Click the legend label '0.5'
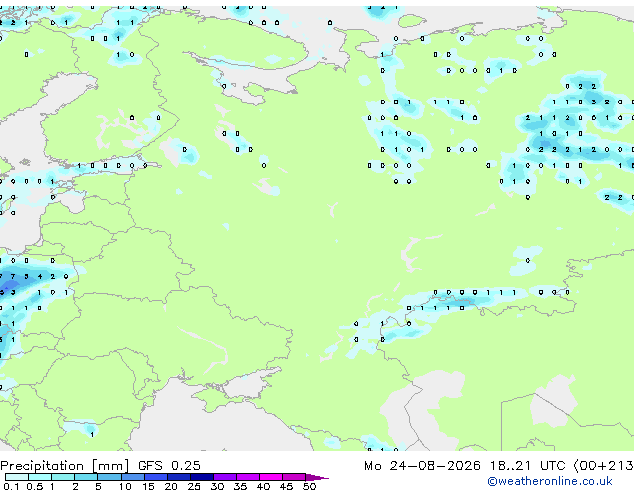The image size is (634, 490). [35, 486]
